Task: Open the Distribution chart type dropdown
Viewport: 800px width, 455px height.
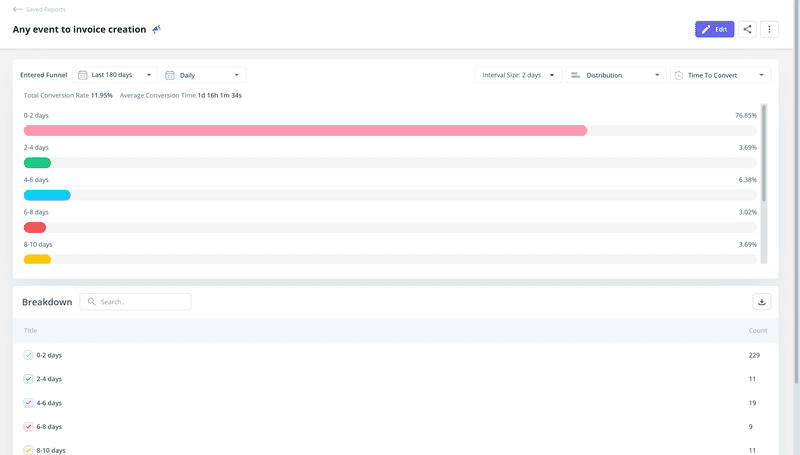Action: coord(615,75)
